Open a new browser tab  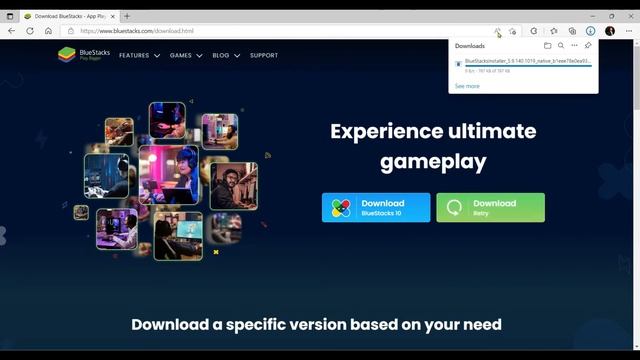tap(127, 16)
